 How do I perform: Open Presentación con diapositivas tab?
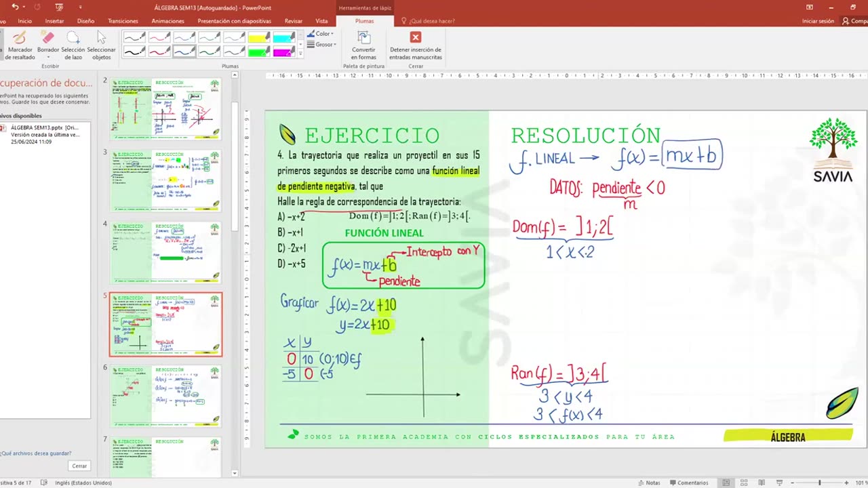(x=234, y=21)
